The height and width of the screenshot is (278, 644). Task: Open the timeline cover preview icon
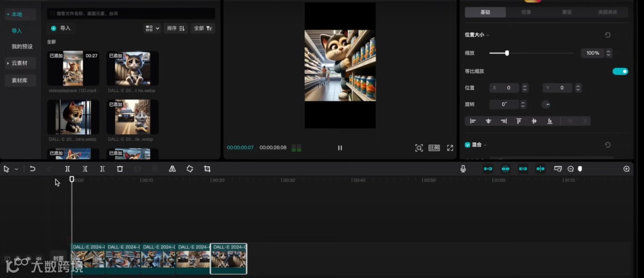pyautogui.click(x=558, y=169)
